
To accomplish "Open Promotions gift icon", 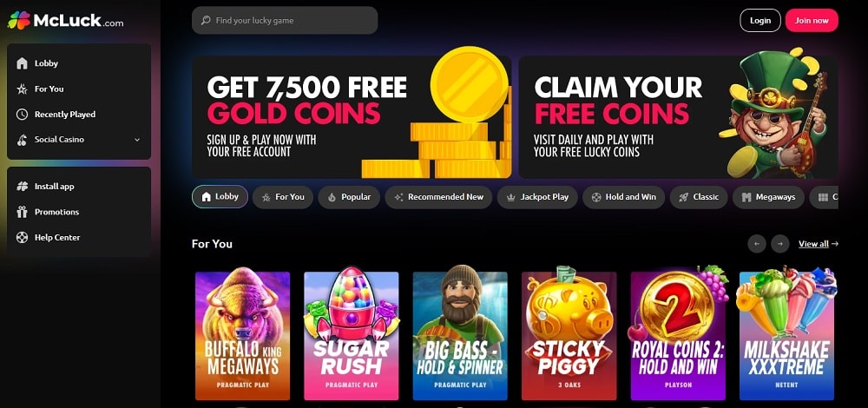I will click(x=23, y=212).
